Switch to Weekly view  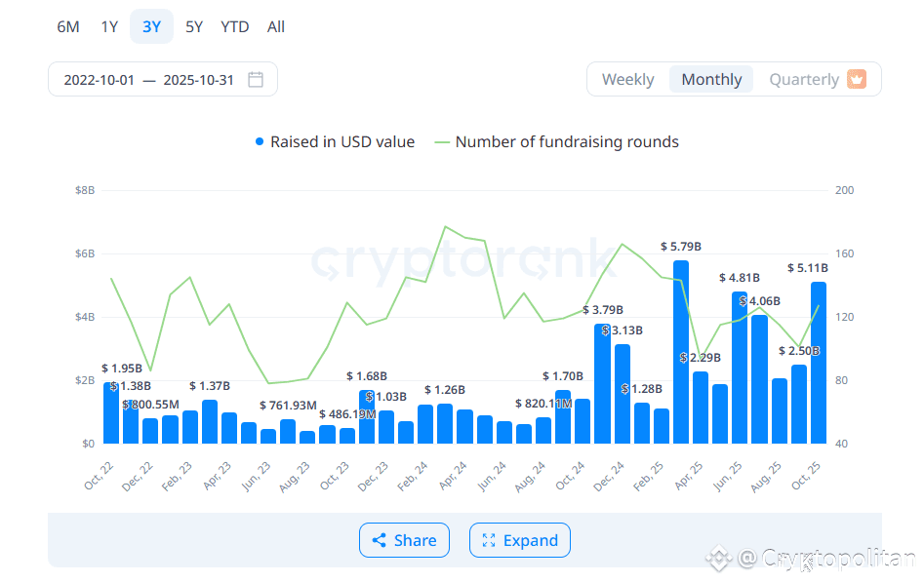[x=627, y=79]
